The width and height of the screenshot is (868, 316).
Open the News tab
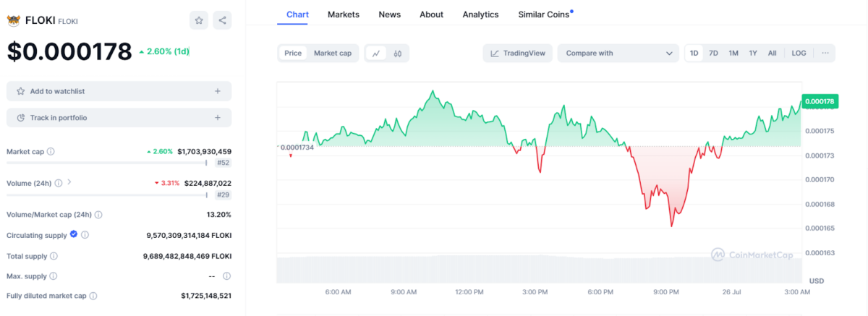pyautogui.click(x=390, y=14)
